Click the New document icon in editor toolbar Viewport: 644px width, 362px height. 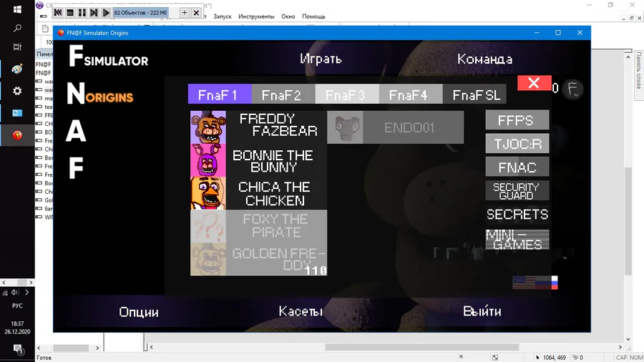pos(45,29)
